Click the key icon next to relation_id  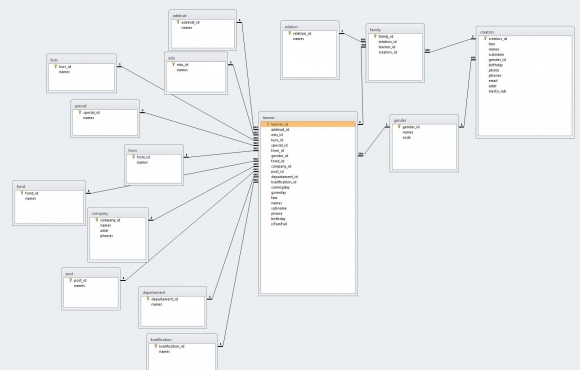290,33
